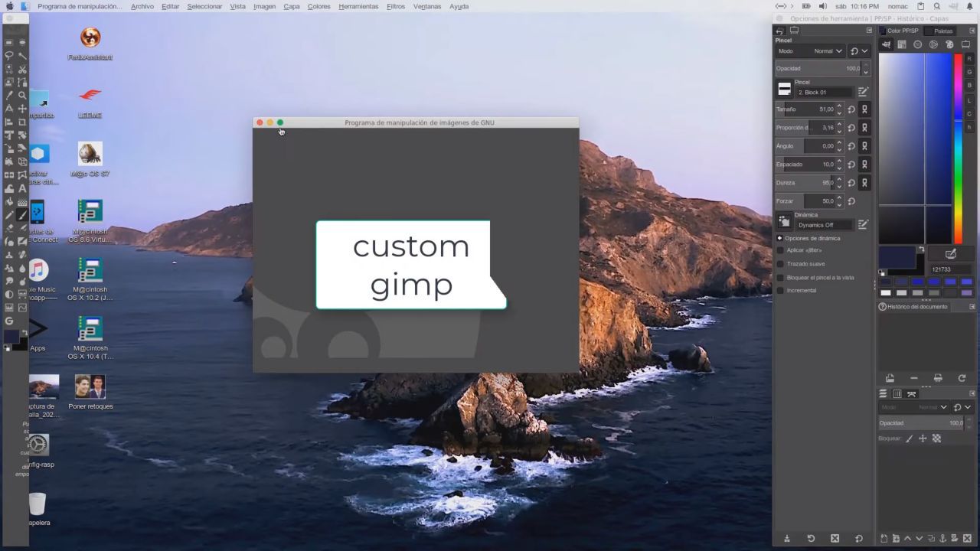Viewport: 980px width, 551px height.
Task: Open the layers Modo Normal dropdown
Action: pyautogui.click(x=914, y=407)
